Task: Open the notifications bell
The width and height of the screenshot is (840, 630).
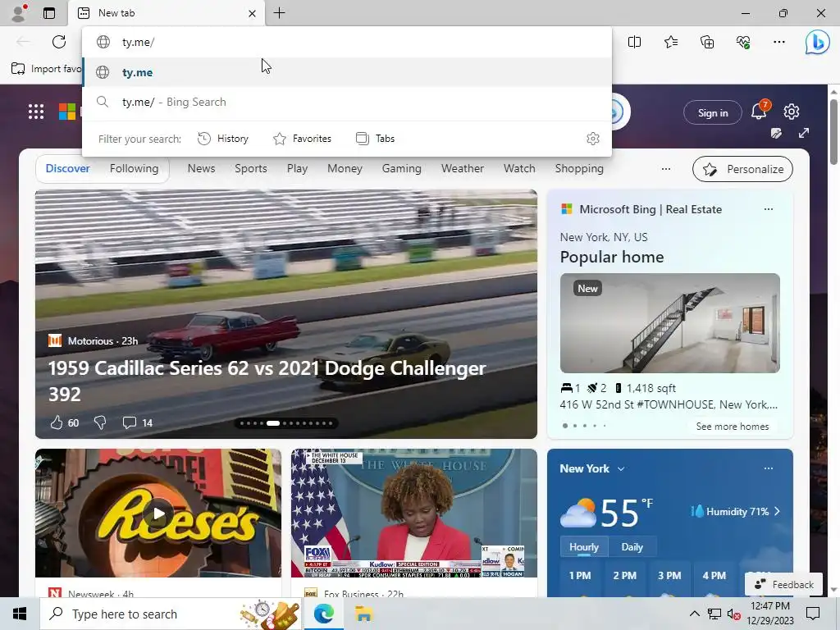Action: tap(759, 112)
